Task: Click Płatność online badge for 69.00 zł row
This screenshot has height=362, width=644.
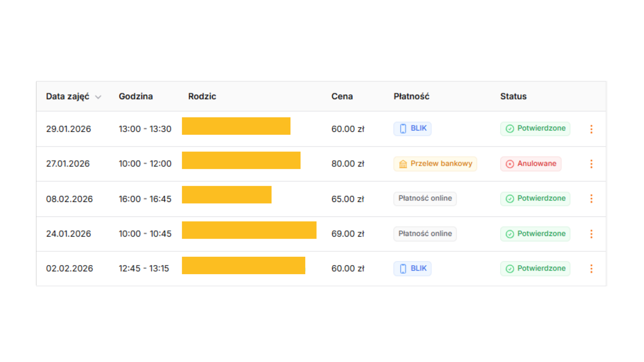Action: [x=425, y=234]
